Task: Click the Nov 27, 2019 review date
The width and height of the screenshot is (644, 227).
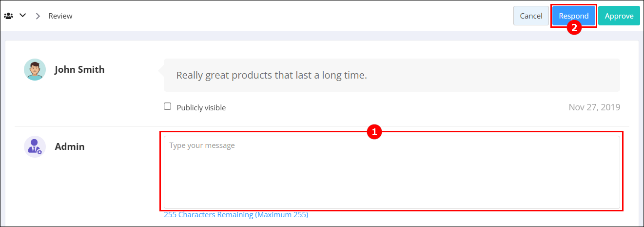Action: point(594,107)
